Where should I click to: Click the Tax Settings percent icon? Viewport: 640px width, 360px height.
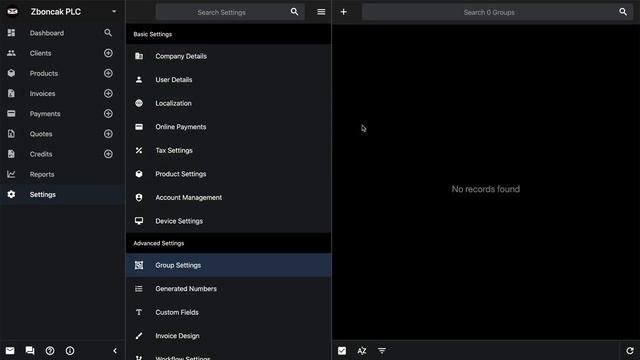[x=139, y=150]
